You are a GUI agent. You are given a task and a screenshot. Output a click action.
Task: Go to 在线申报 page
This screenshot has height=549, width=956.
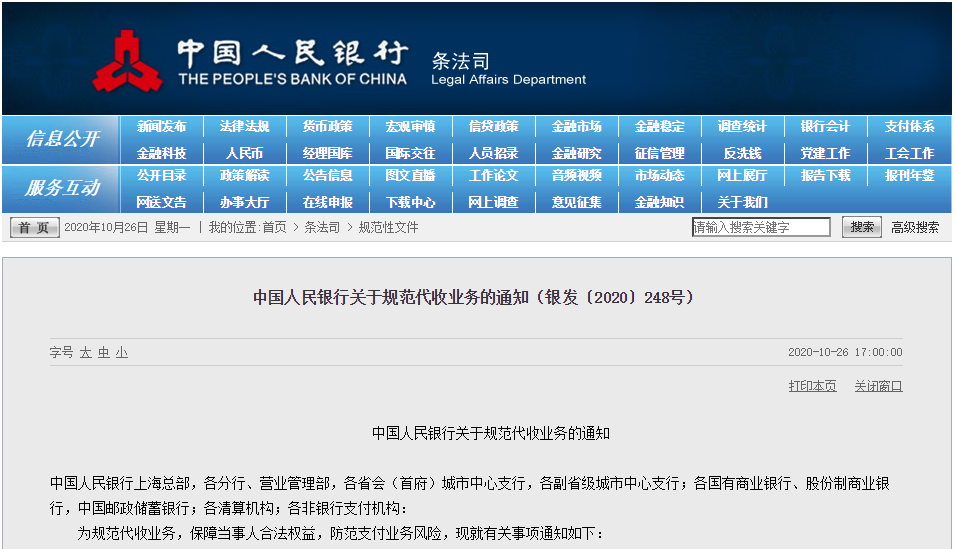(x=327, y=202)
